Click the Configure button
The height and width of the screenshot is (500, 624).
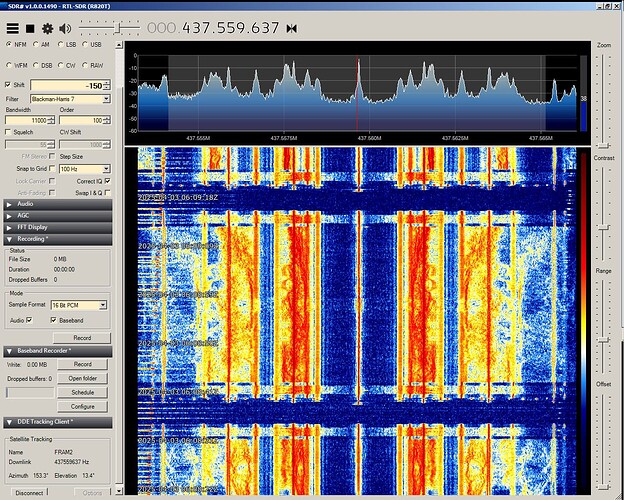point(82,407)
